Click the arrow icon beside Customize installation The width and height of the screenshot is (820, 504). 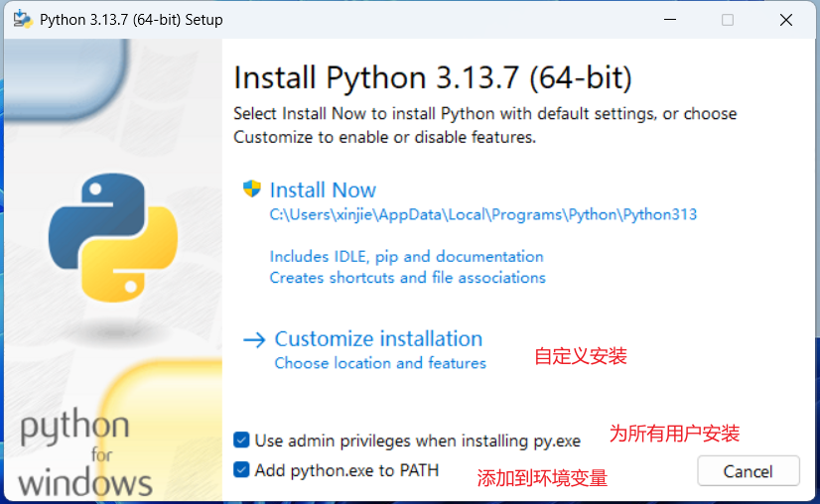point(254,339)
